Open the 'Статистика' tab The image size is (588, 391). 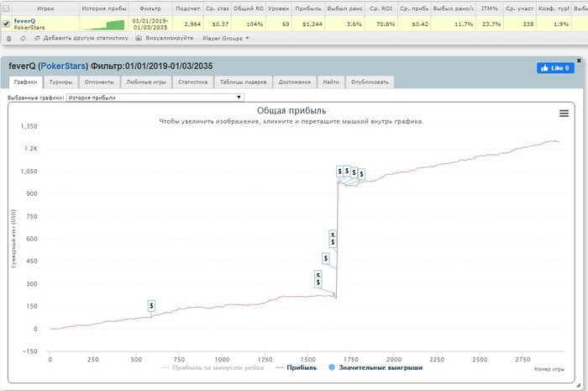tap(192, 82)
